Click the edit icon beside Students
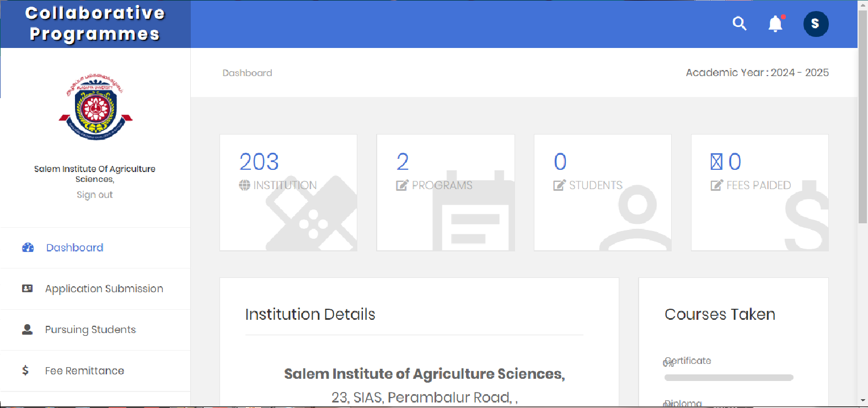The image size is (868, 408). [559, 185]
